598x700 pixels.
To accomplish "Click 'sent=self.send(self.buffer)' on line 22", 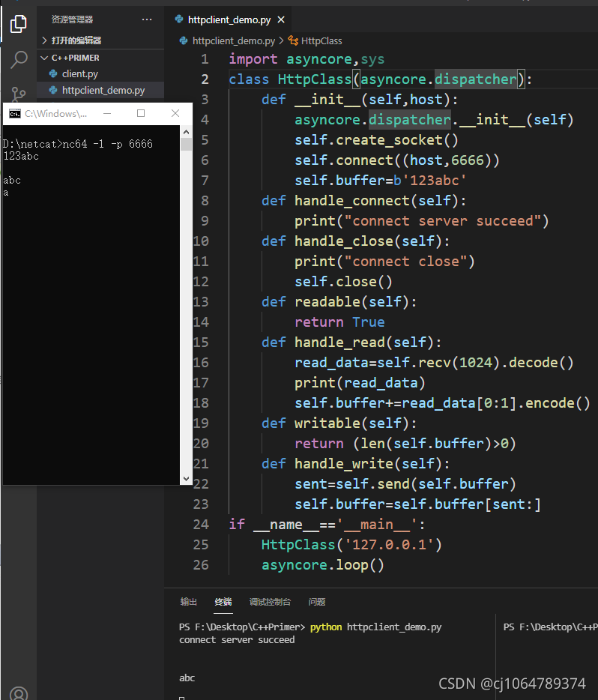I will tap(405, 484).
